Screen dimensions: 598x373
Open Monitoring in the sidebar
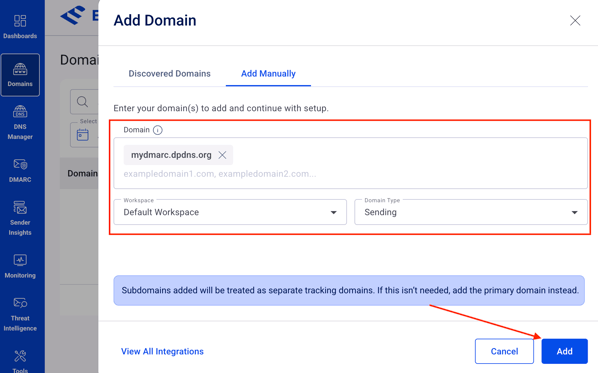(x=20, y=266)
